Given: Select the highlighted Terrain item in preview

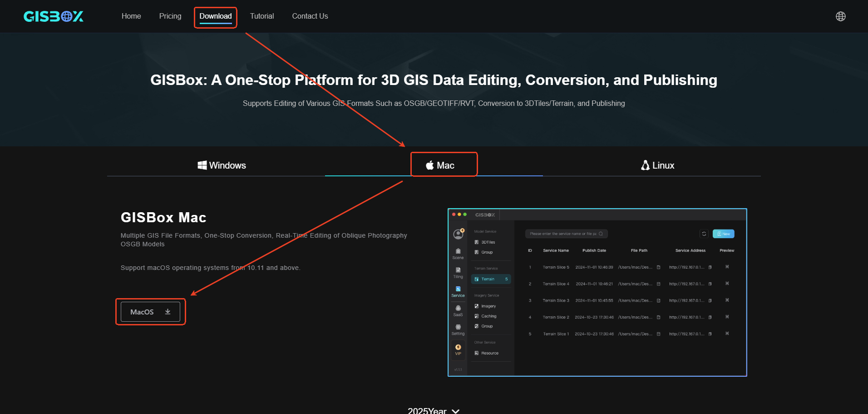Looking at the screenshot, I should coord(491,279).
